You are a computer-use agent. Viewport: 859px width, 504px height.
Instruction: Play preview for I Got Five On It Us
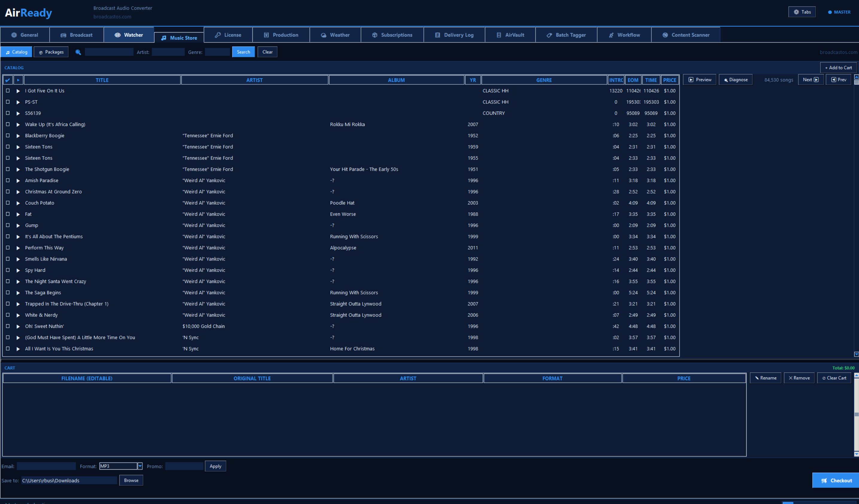(18, 91)
